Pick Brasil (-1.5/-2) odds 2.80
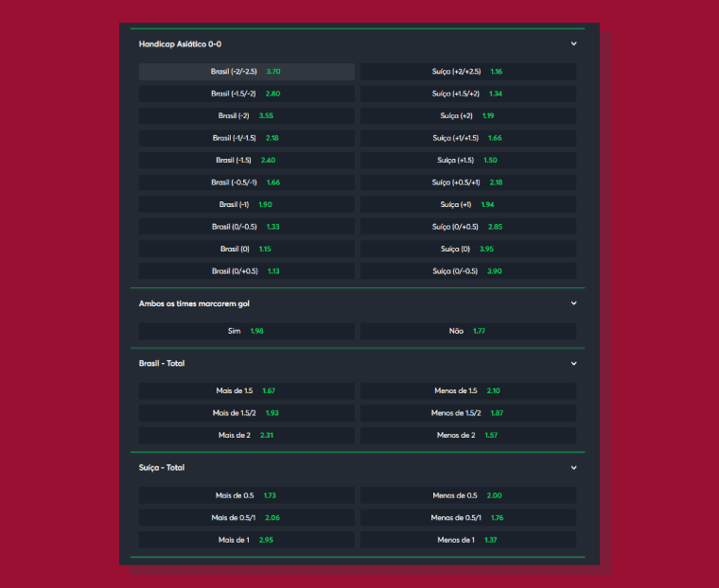The image size is (719, 588). pyautogui.click(x=247, y=94)
